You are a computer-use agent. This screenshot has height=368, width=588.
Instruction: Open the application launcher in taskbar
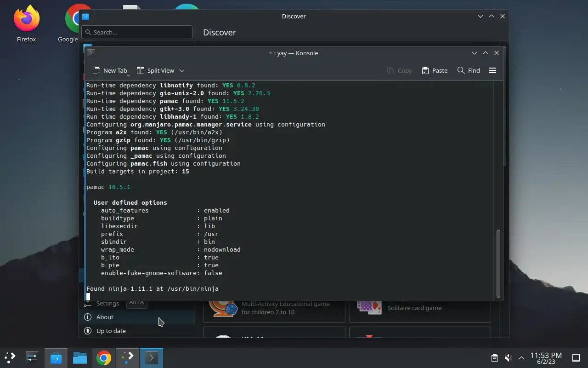point(10,357)
